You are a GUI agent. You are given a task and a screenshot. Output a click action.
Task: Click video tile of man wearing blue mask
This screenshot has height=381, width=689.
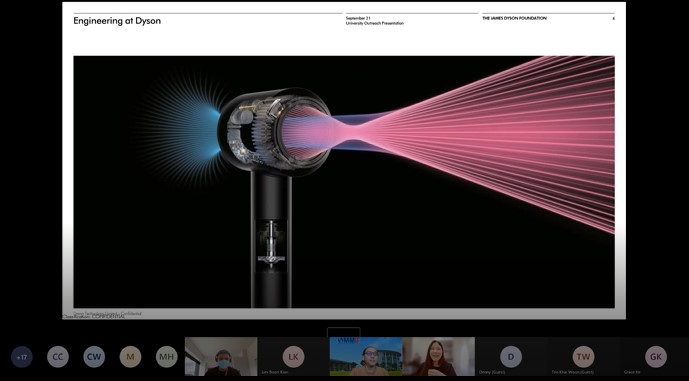pos(221,356)
